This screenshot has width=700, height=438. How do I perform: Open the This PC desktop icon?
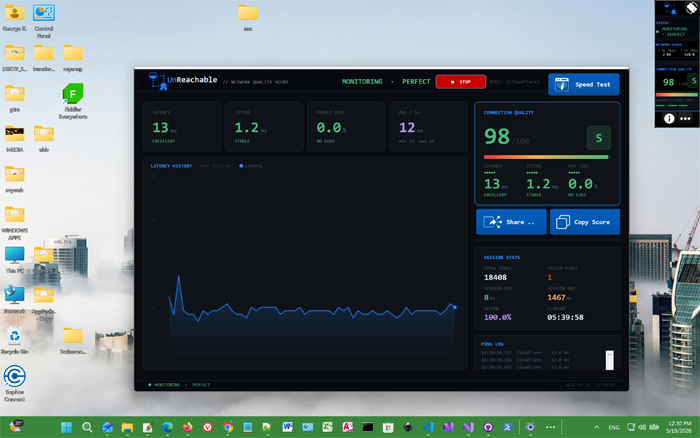pos(14,260)
